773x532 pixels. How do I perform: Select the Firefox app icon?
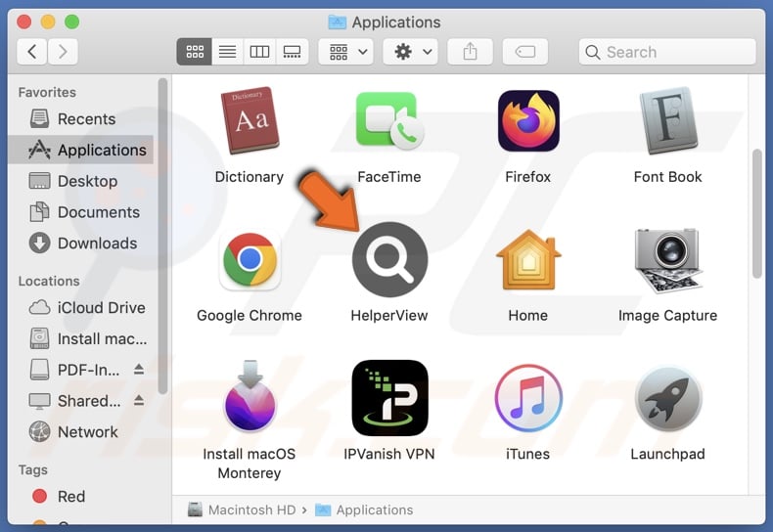click(x=528, y=121)
